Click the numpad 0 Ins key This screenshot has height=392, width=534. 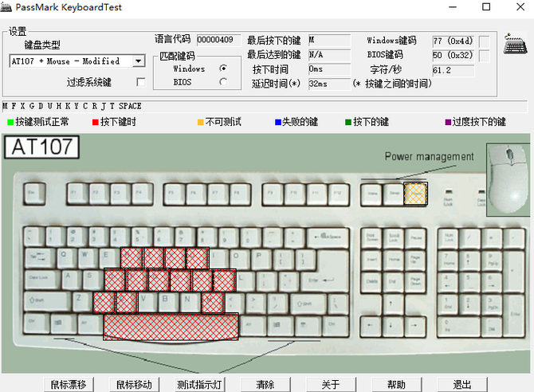459,327
